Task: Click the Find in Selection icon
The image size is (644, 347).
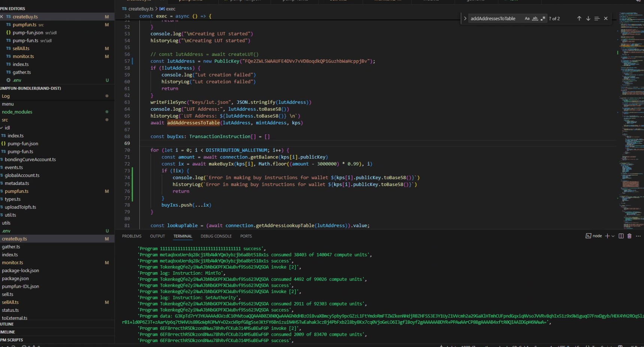Action: pos(597,18)
